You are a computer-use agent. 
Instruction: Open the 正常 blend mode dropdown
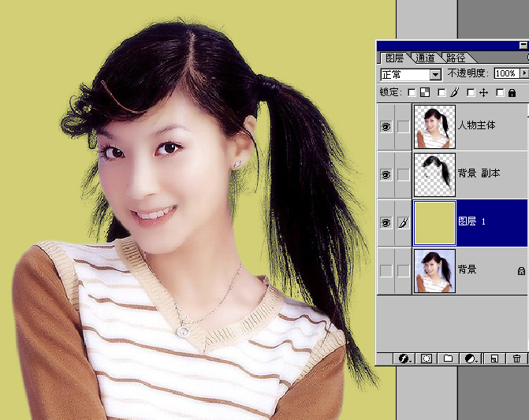[x=435, y=75]
